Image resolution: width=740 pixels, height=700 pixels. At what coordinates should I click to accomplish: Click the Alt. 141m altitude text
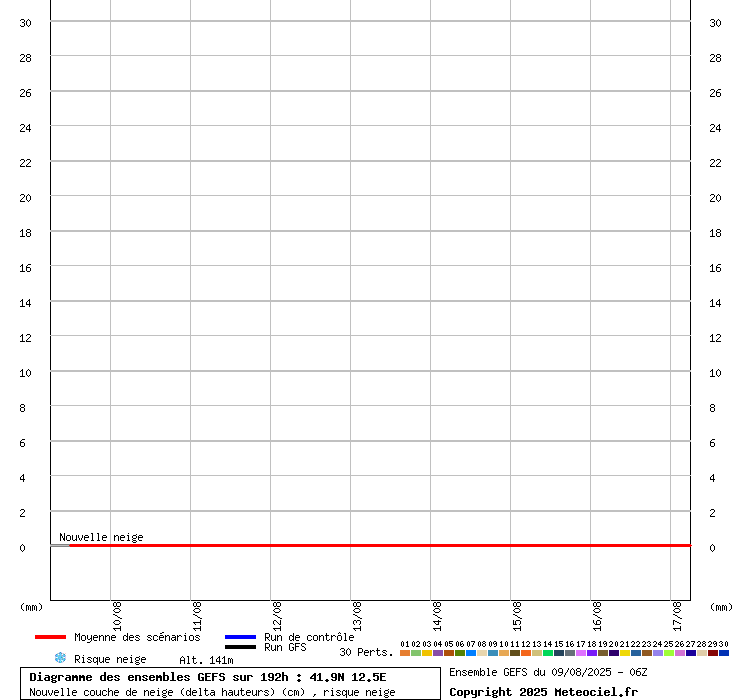click(206, 660)
